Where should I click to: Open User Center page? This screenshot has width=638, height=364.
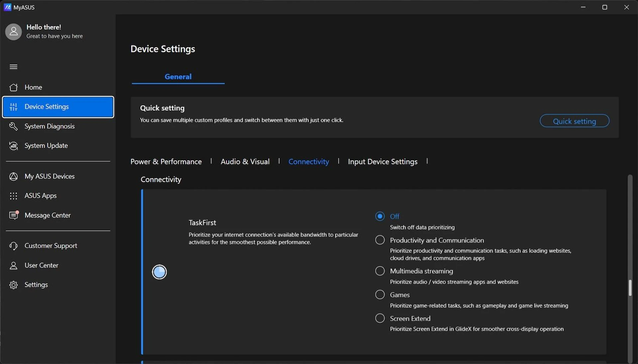pos(58,265)
